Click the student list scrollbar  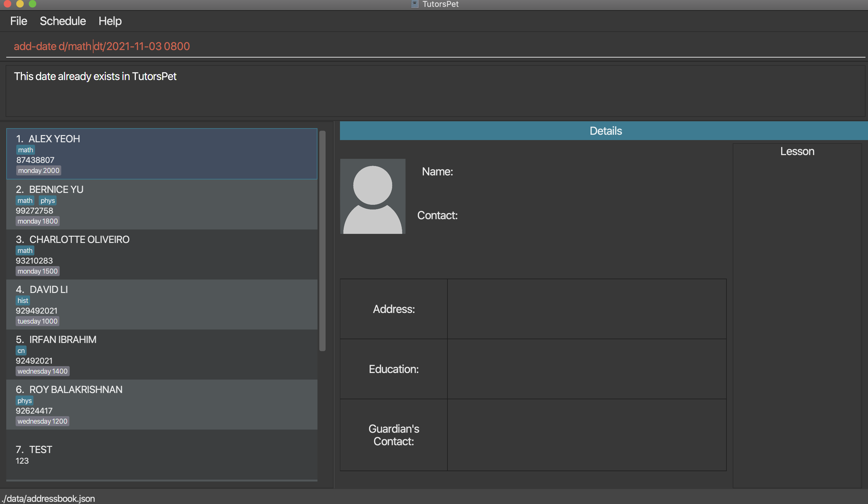[322, 241]
